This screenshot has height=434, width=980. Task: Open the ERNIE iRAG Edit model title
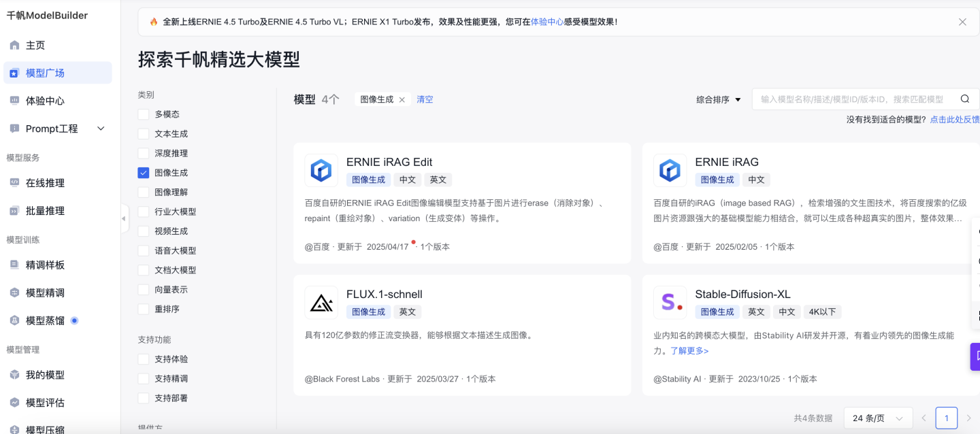click(389, 162)
